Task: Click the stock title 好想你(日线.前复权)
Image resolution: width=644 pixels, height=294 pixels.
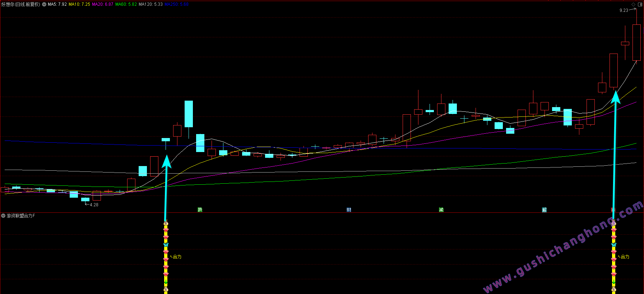Action: [x=21, y=4]
